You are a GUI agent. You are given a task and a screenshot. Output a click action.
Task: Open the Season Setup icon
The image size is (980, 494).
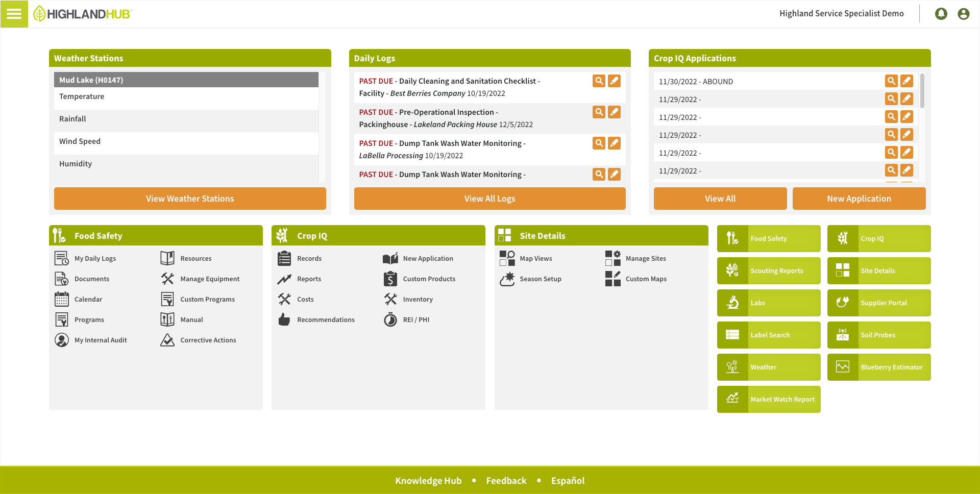tap(507, 279)
